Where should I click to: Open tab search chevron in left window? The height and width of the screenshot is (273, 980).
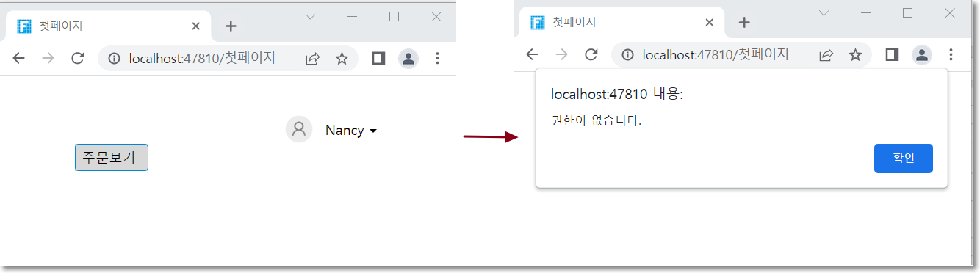point(310,16)
